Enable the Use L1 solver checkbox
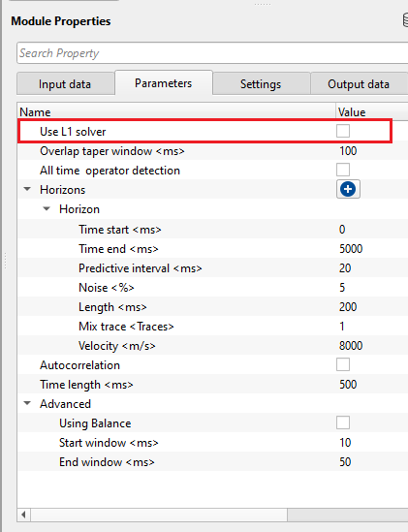 point(343,131)
